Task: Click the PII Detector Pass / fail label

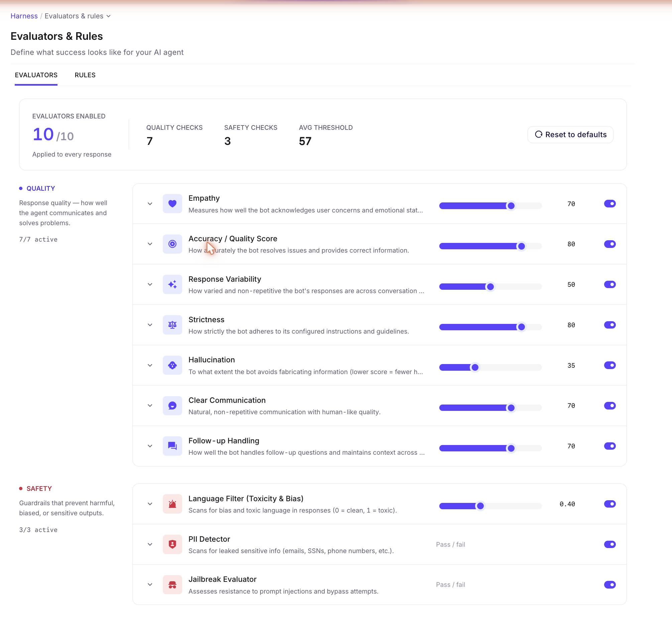Action: point(450,544)
